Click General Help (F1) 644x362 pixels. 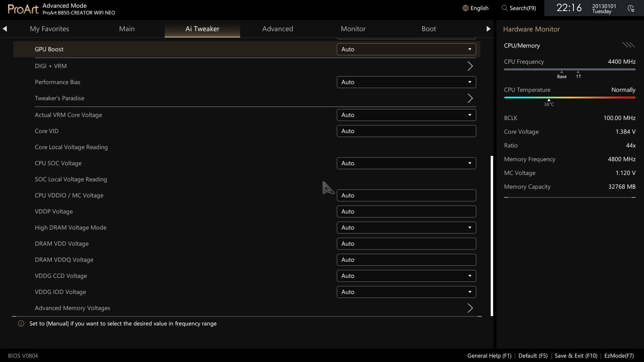[x=489, y=356]
